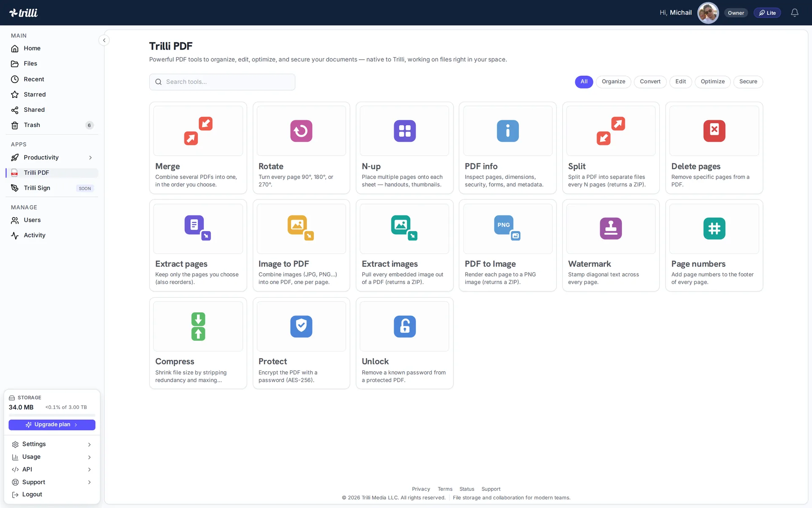Image resolution: width=812 pixels, height=508 pixels.
Task: Open the Privacy footer link
Action: [x=421, y=489]
